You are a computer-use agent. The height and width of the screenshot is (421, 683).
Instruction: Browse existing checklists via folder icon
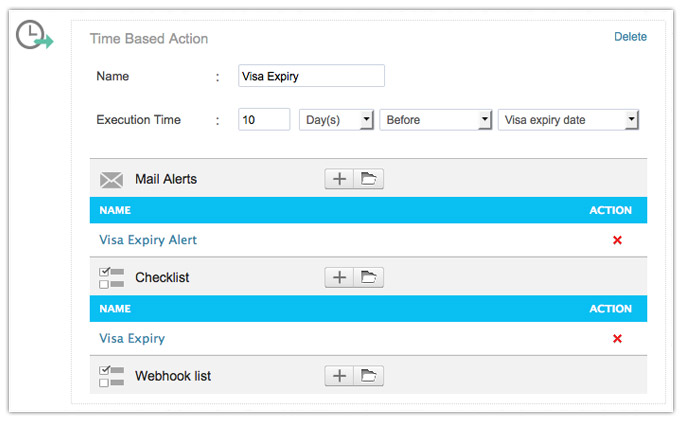coord(369,277)
